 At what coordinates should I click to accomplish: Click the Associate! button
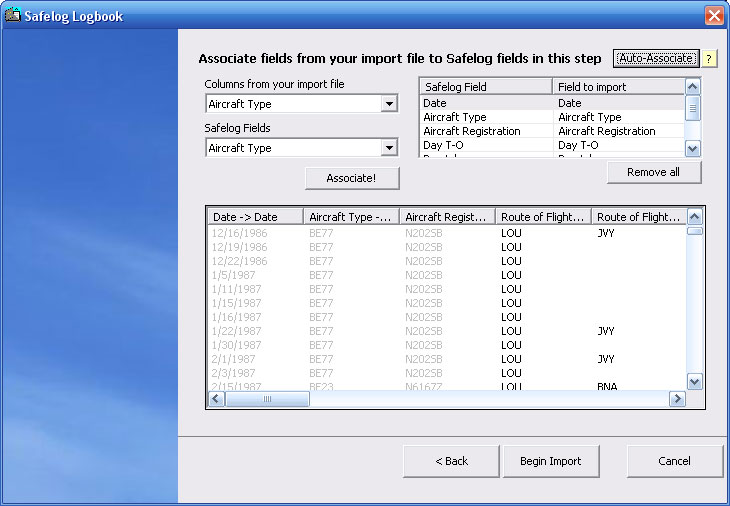(x=352, y=178)
